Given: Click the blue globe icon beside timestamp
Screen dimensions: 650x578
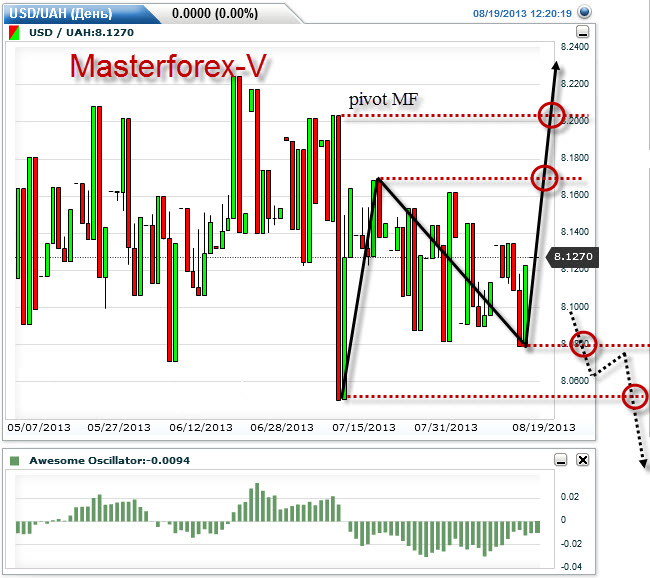Looking at the screenshot, I should [x=585, y=12].
